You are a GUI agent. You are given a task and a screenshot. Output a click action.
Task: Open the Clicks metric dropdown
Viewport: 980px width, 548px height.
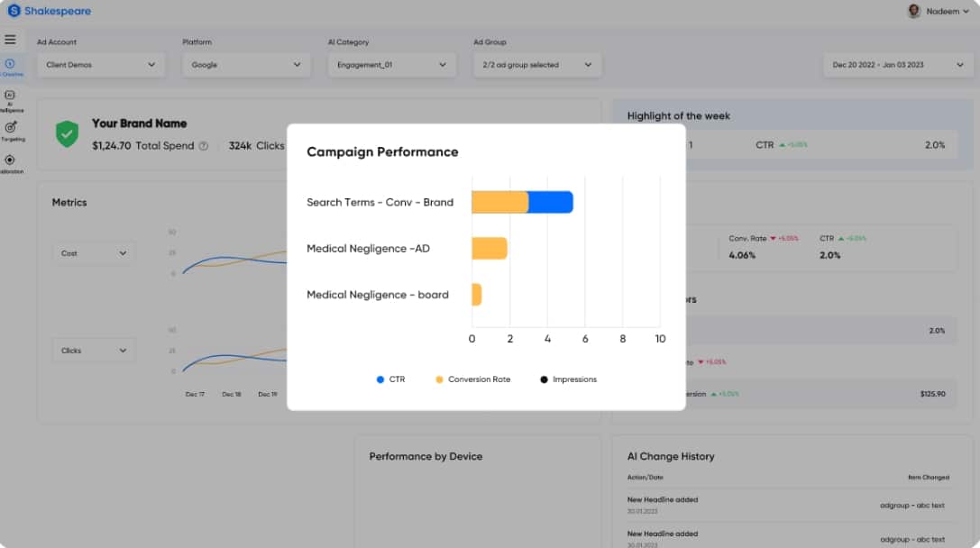coord(94,351)
